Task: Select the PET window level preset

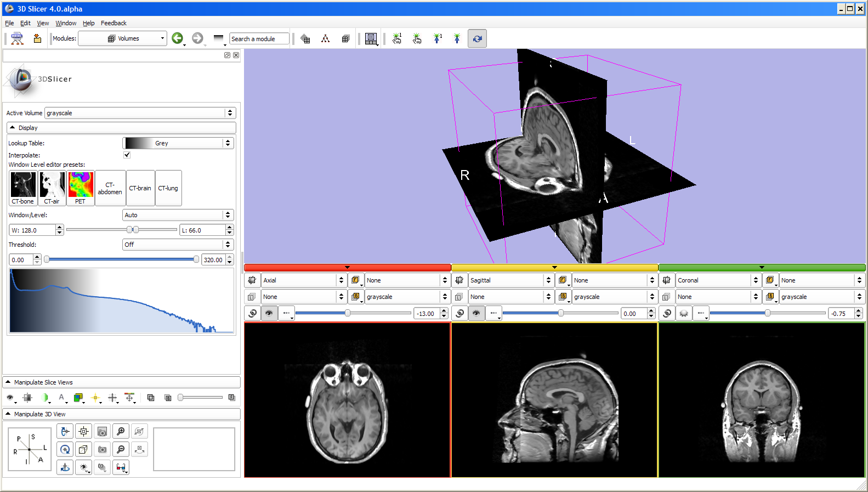Action: pyautogui.click(x=80, y=188)
